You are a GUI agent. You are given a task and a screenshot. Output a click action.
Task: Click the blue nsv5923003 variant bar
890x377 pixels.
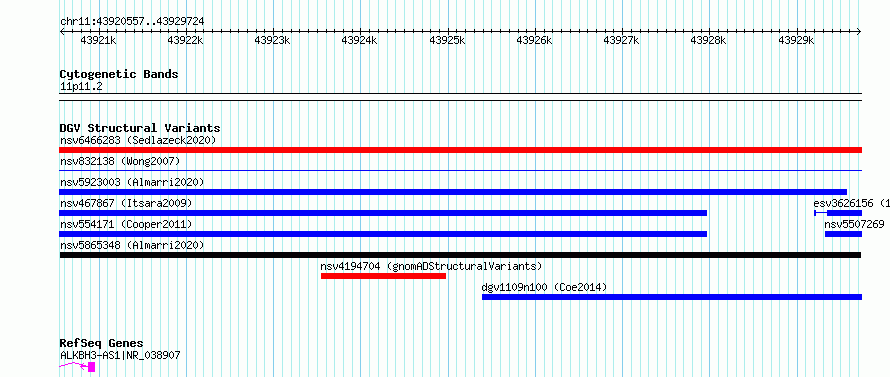pyautogui.click(x=453, y=192)
